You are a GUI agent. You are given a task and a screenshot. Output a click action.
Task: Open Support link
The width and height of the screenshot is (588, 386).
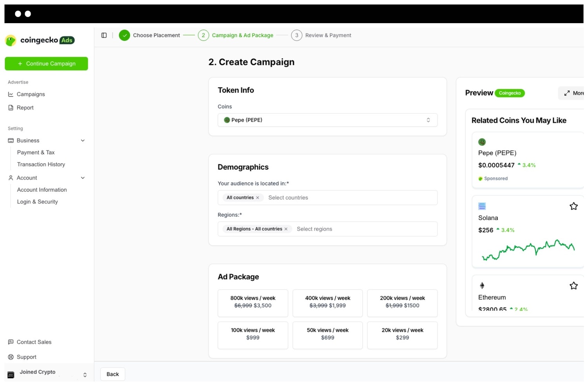click(26, 357)
